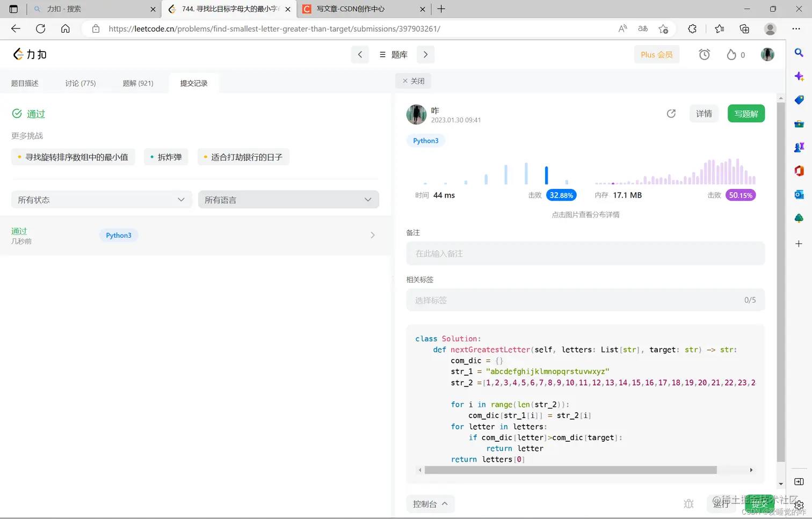Add a sidebar app with plus
Viewport: 812px width, 519px height.
click(x=799, y=244)
